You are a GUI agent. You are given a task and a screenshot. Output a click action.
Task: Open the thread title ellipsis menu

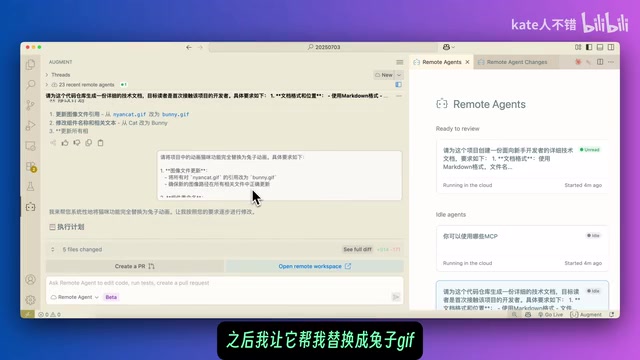coord(399,96)
